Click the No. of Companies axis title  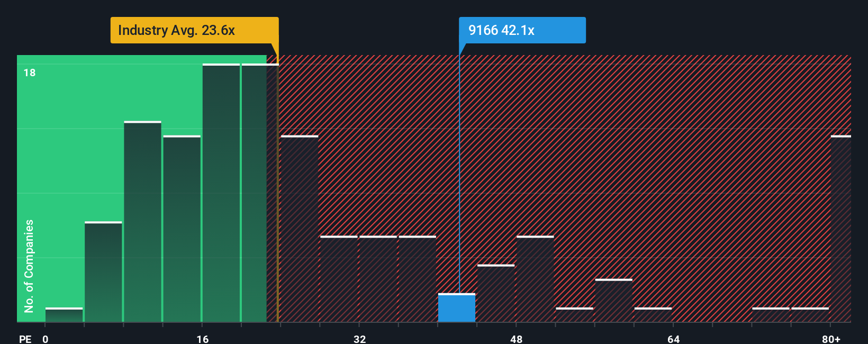pyautogui.click(x=29, y=266)
